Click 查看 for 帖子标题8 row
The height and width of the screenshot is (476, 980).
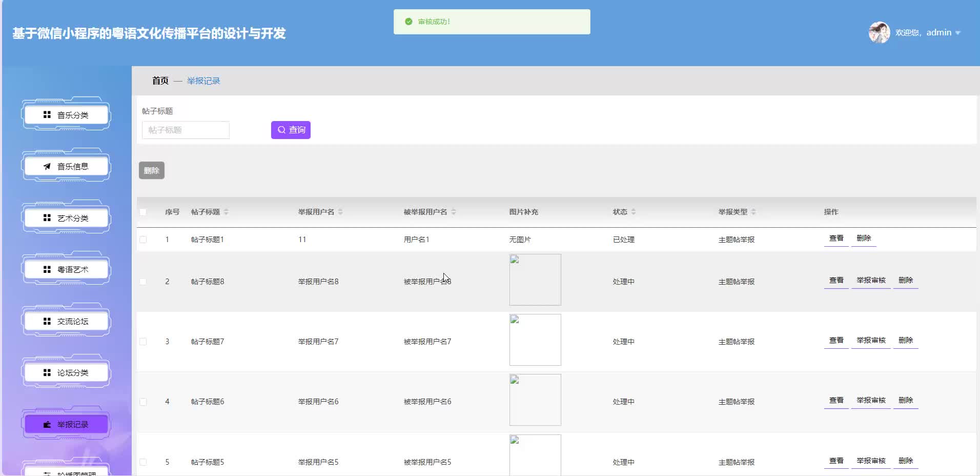coord(836,281)
